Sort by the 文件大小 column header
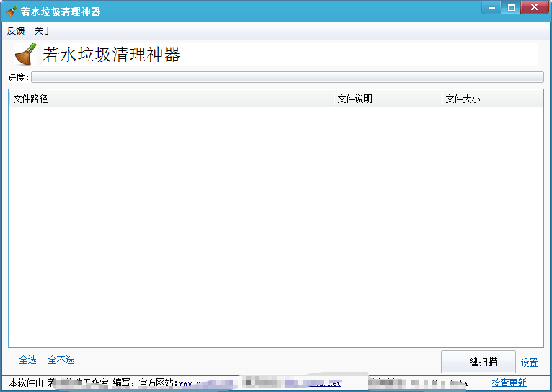This screenshot has width=552, height=392. pos(492,99)
